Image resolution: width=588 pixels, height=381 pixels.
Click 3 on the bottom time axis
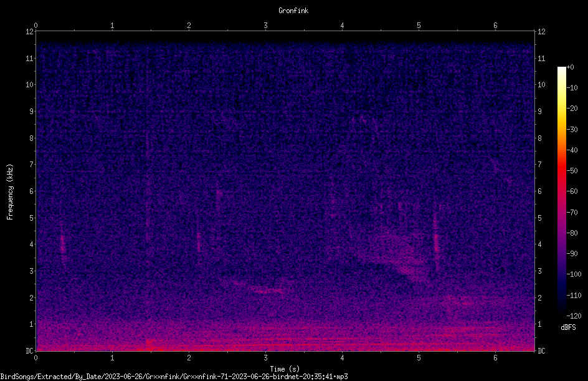(265, 358)
